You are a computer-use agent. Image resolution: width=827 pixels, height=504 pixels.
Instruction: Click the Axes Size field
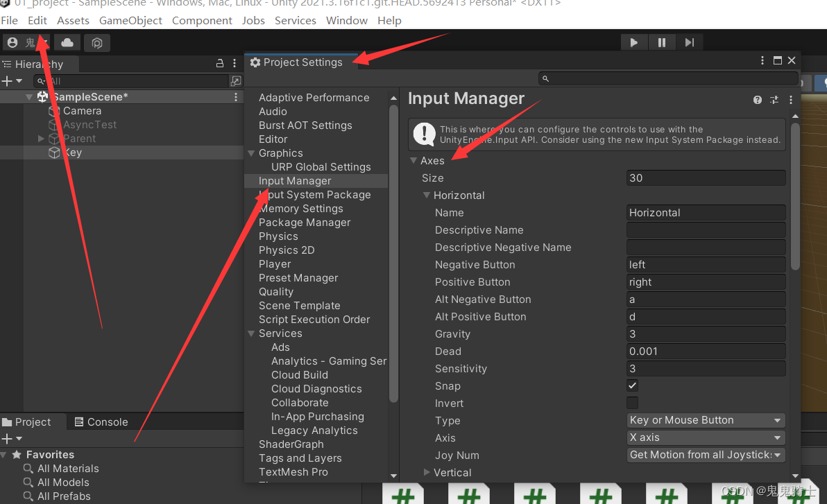tap(706, 178)
